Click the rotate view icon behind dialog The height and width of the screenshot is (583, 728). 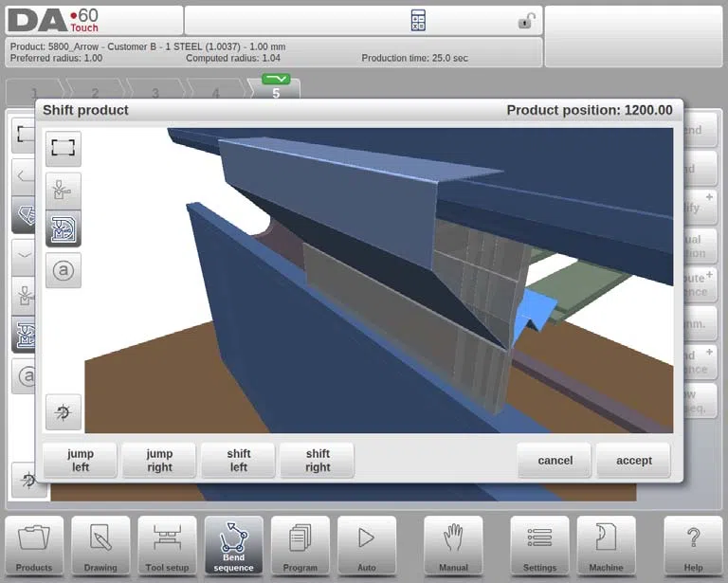(27, 480)
